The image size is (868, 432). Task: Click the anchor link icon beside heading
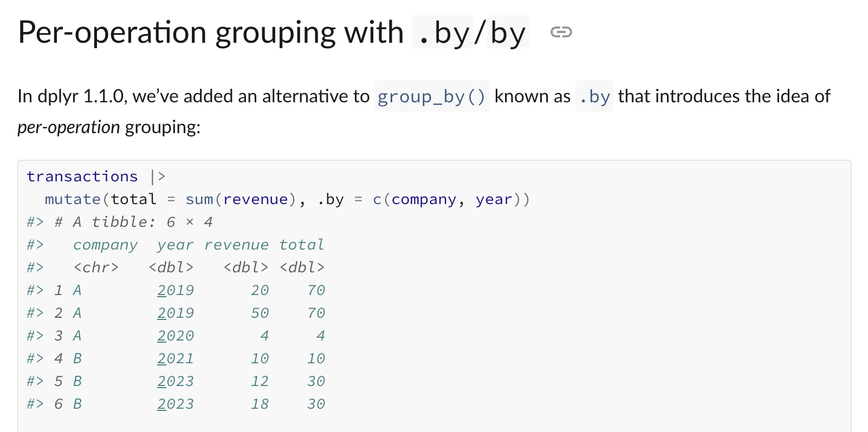click(561, 32)
